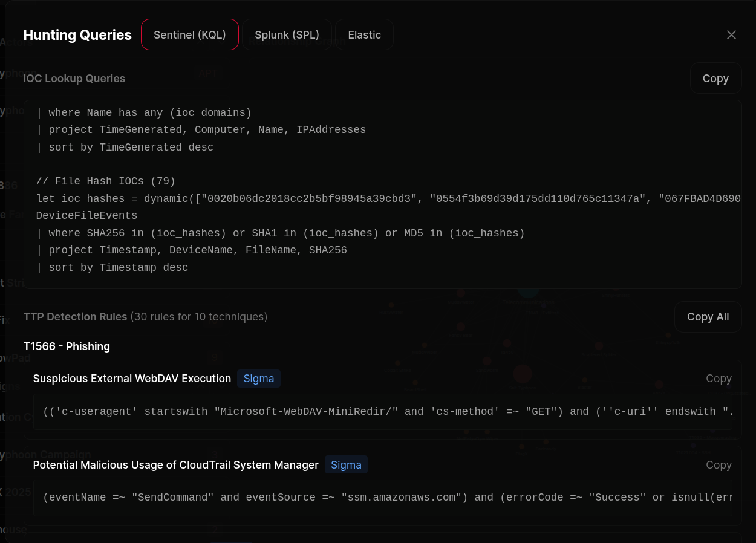
Task: Close the Hunting Queries dialog
Action: point(731,35)
